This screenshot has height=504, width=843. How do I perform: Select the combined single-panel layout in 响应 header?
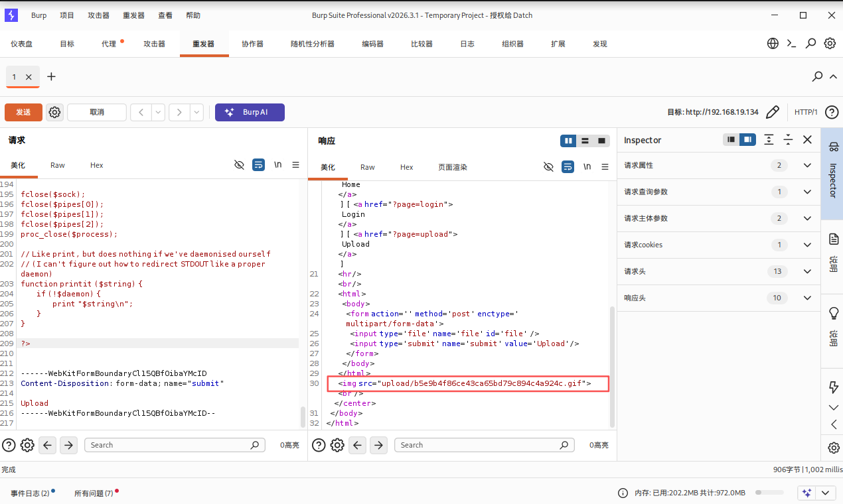602,141
